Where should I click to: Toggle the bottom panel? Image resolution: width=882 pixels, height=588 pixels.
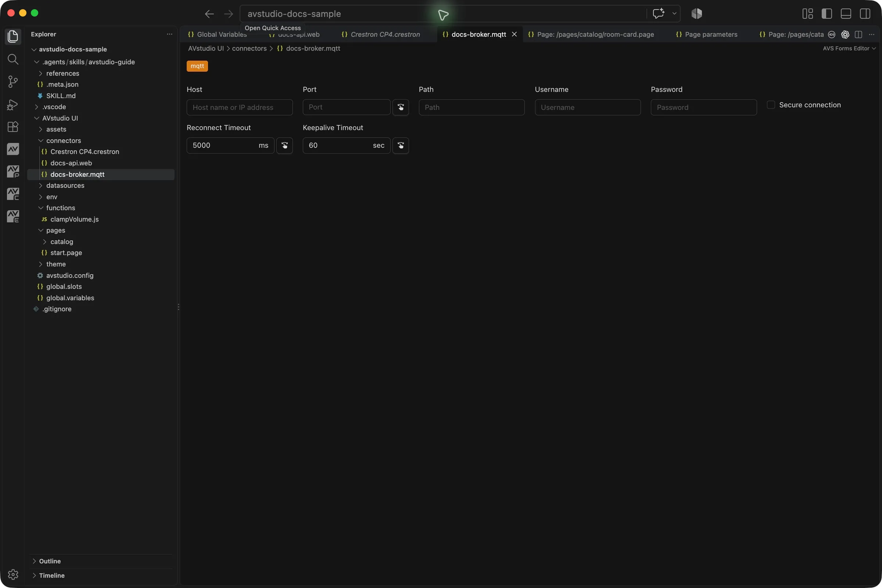pos(846,14)
